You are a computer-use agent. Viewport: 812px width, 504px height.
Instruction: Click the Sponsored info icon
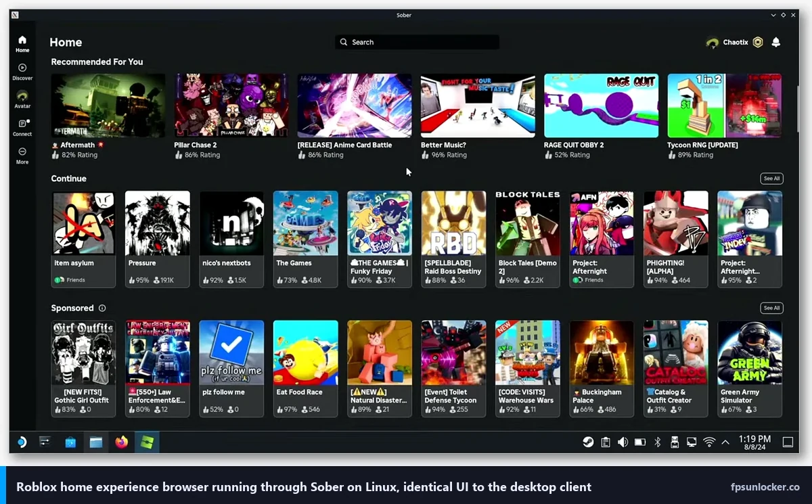(x=102, y=308)
